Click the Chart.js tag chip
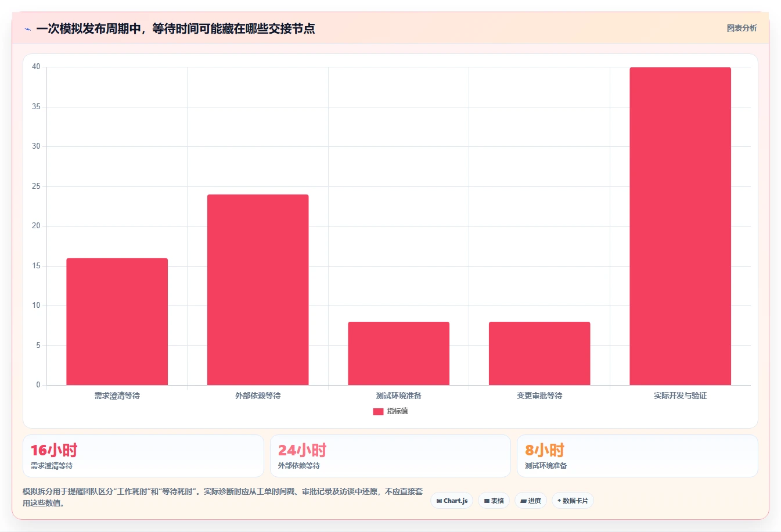Image resolution: width=781 pixels, height=532 pixels. coord(452,501)
